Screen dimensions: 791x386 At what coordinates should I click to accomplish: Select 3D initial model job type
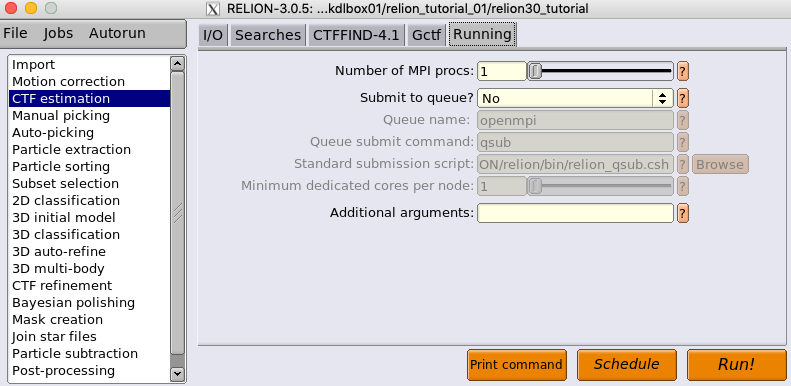(89, 217)
